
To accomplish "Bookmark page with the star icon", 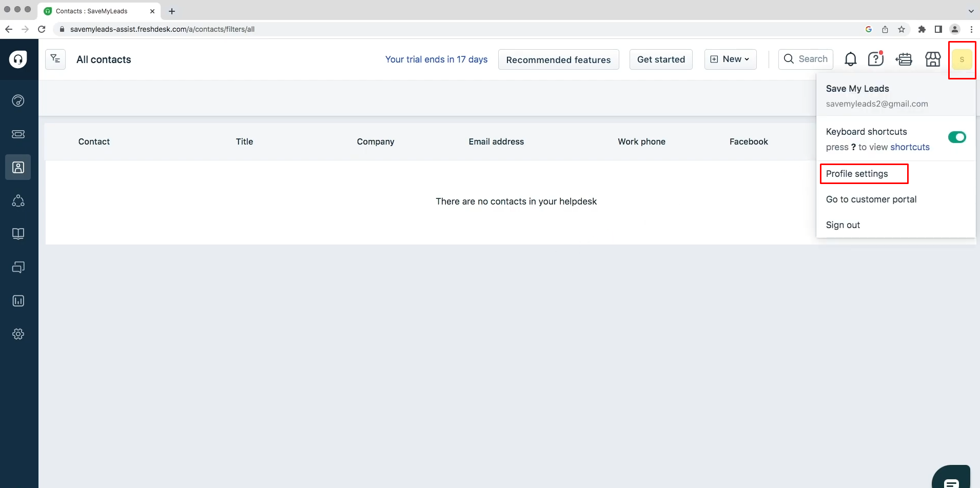I will point(901,29).
